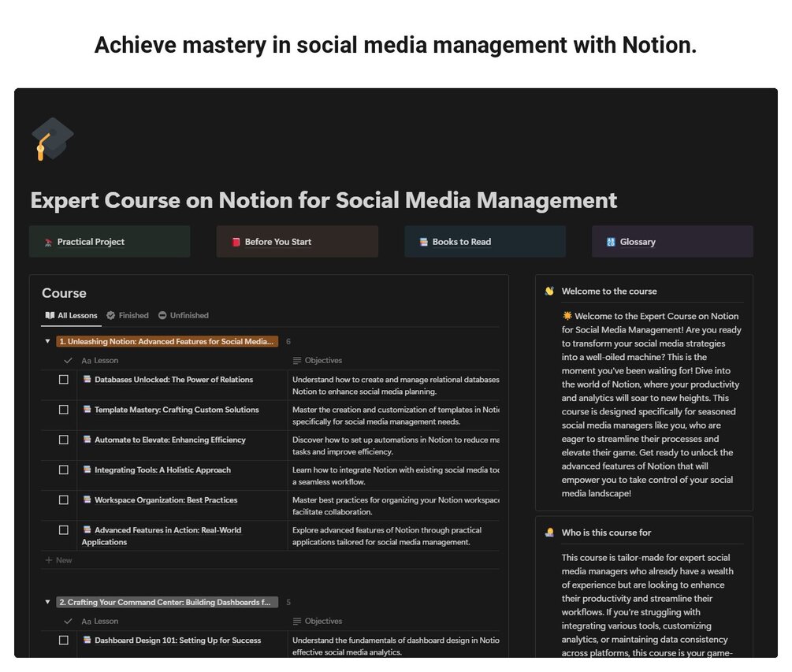
Task: Click the Books to Read stack icon
Action: 424,242
